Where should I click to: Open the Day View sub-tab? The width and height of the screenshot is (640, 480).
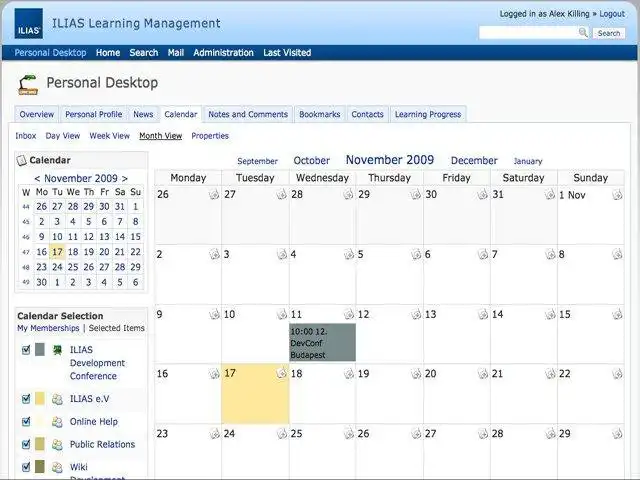[x=62, y=136]
